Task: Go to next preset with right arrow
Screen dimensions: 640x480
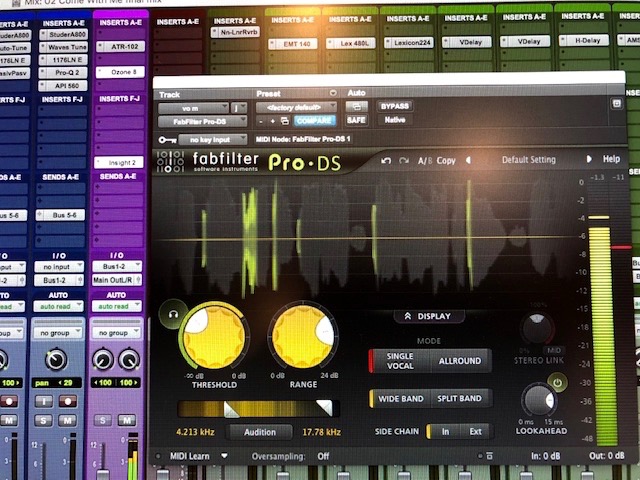Action: click(589, 159)
